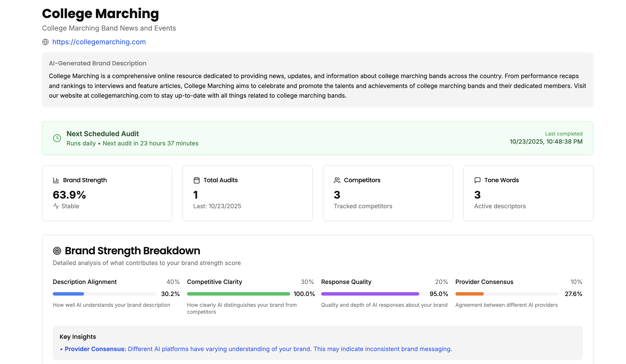This screenshot has height=364, width=626.
Task: Click the blue Description Alignment progress bar
Action: [69, 294]
